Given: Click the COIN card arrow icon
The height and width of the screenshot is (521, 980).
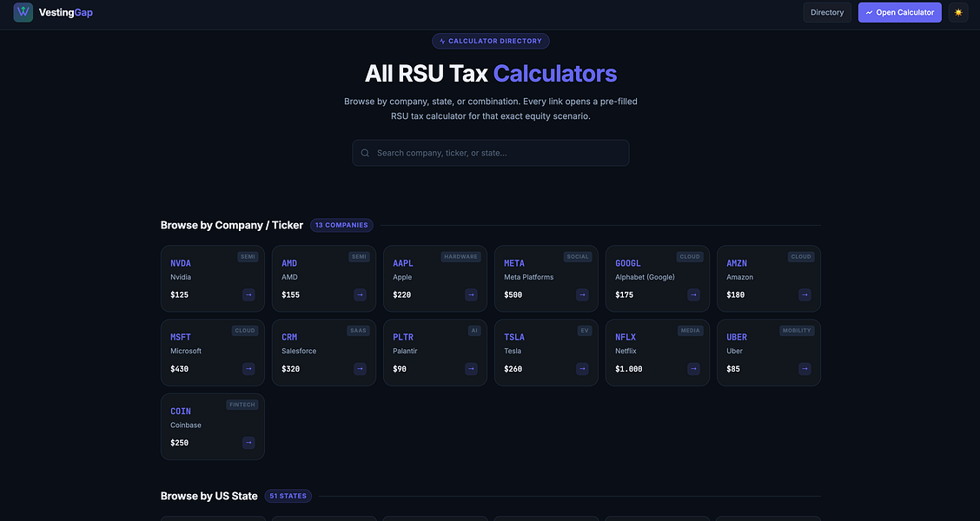Looking at the screenshot, I should click(248, 443).
